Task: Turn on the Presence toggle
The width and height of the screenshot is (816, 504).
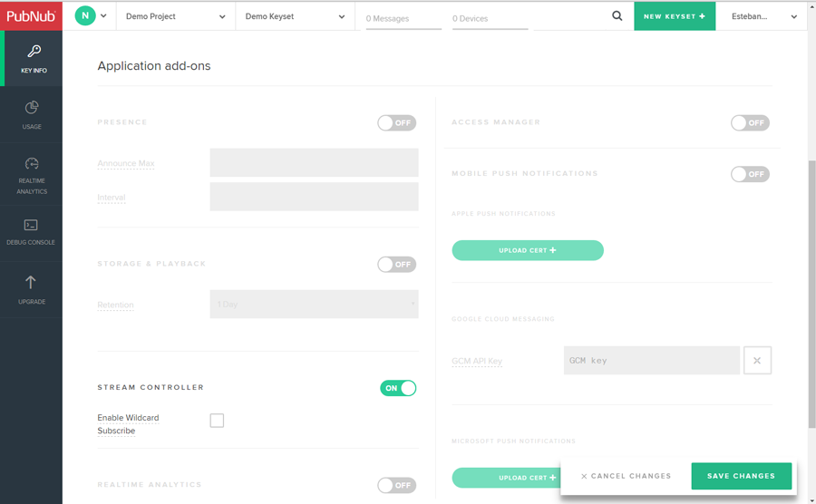Action: [x=396, y=123]
